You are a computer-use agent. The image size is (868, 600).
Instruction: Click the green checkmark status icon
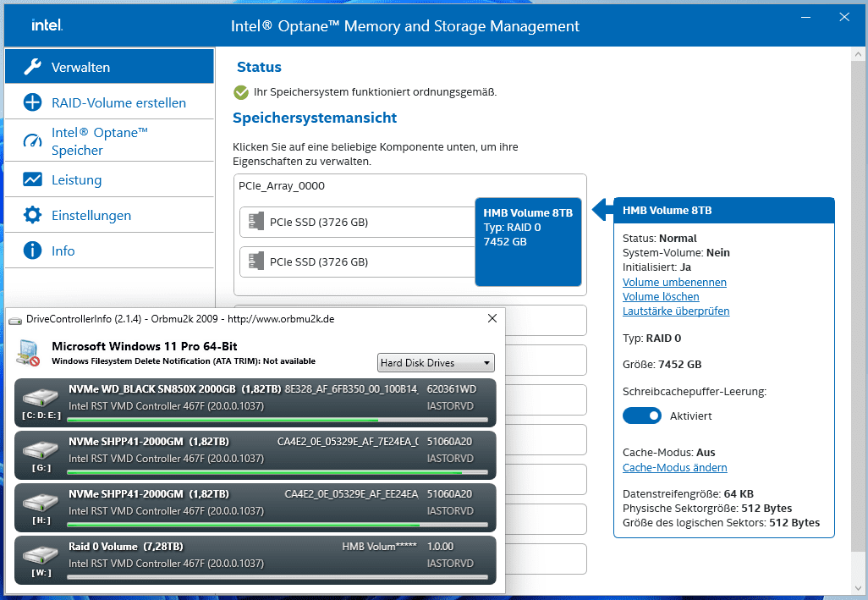coord(241,92)
